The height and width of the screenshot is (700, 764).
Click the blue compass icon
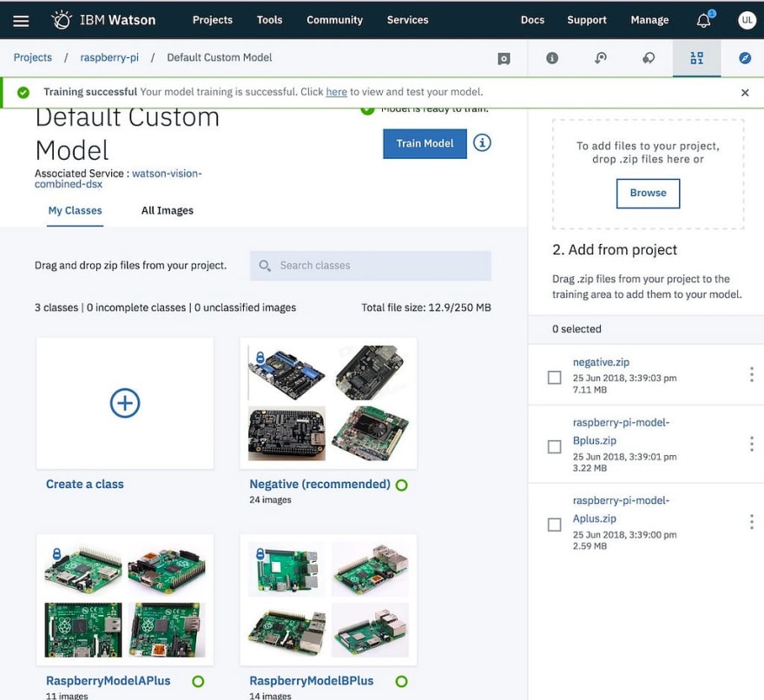click(x=745, y=58)
